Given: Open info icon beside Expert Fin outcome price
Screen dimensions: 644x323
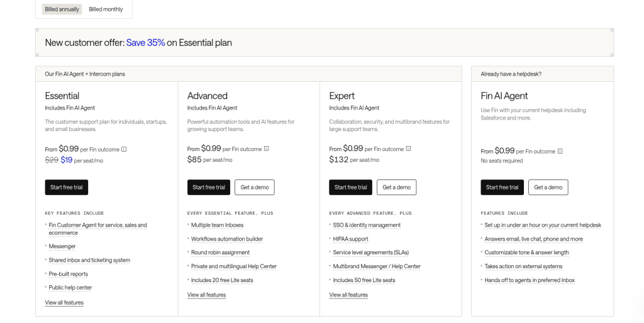Looking at the screenshot, I should click(x=408, y=149).
